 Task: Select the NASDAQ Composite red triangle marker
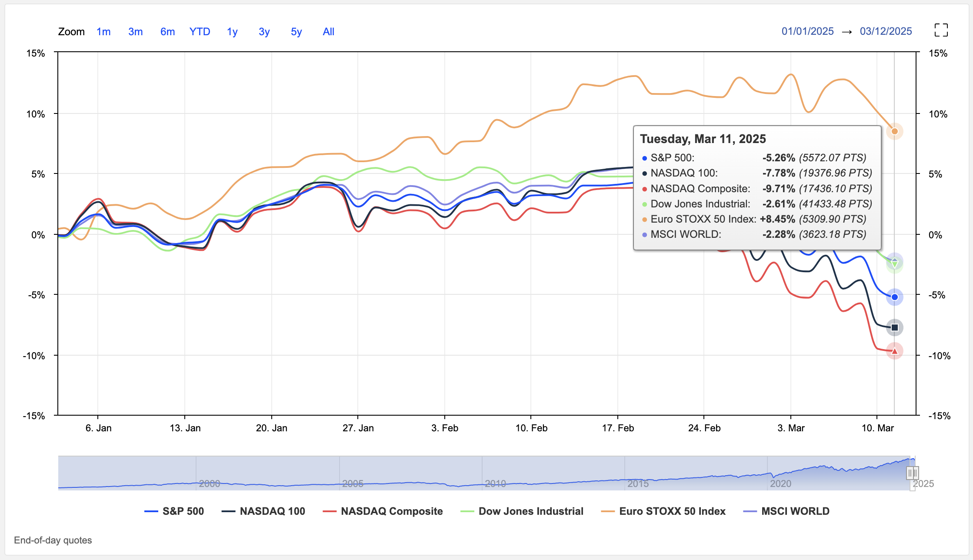coord(894,351)
